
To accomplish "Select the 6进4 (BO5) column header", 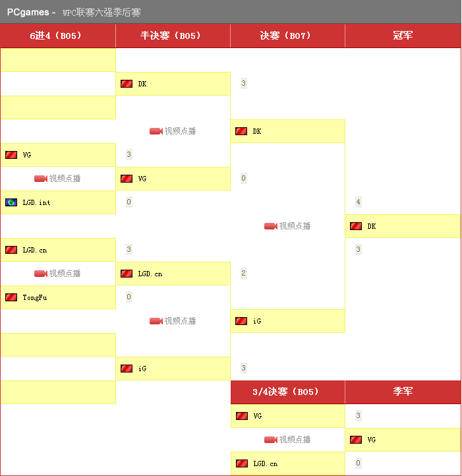I will pyautogui.click(x=58, y=36).
